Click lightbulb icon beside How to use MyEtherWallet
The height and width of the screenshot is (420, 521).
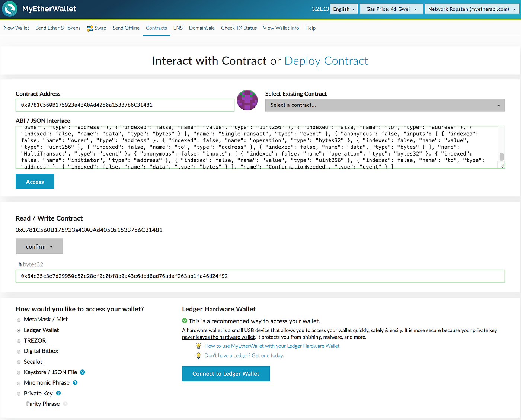pyautogui.click(x=199, y=346)
